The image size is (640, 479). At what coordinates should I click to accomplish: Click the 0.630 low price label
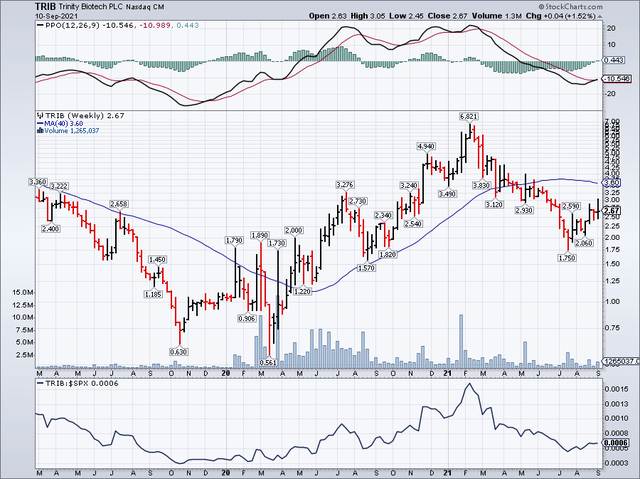pyautogui.click(x=179, y=352)
